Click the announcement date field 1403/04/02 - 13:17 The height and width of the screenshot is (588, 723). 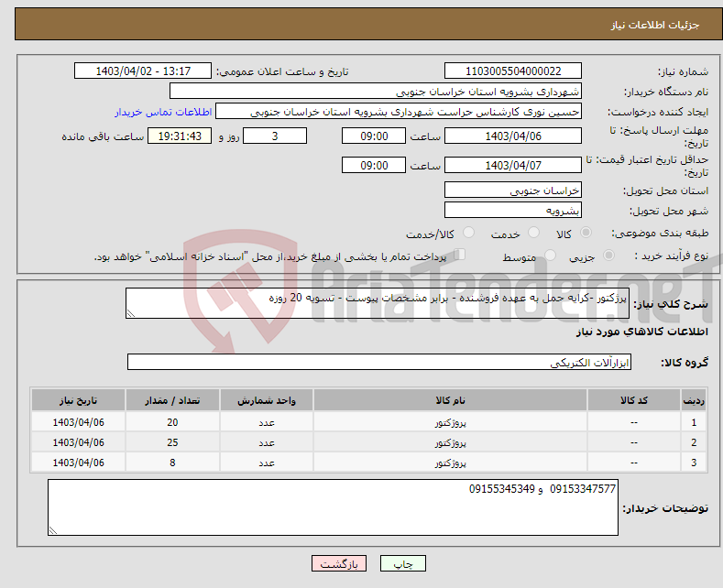coord(143,71)
